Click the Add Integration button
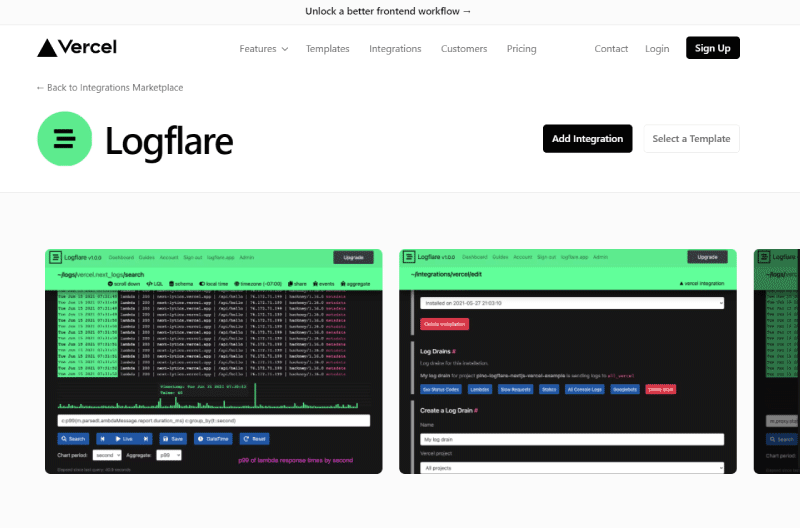The height and width of the screenshot is (530, 800). tap(587, 139)
